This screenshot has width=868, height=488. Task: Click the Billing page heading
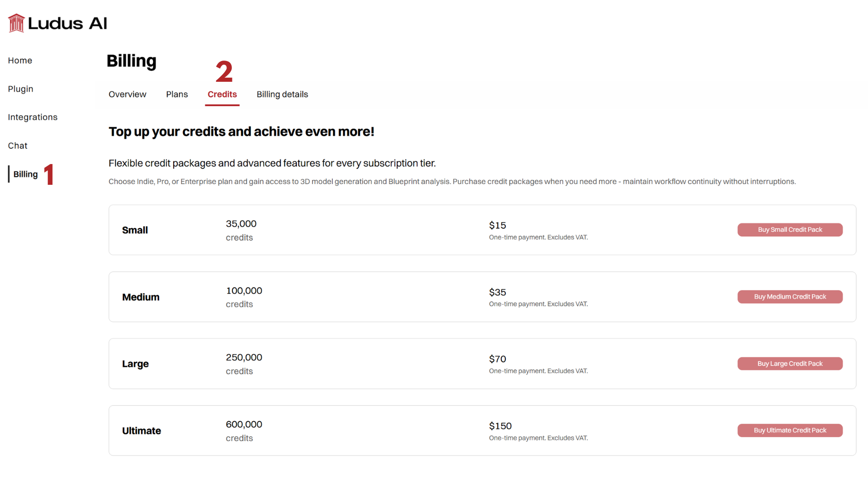[131, 61]
